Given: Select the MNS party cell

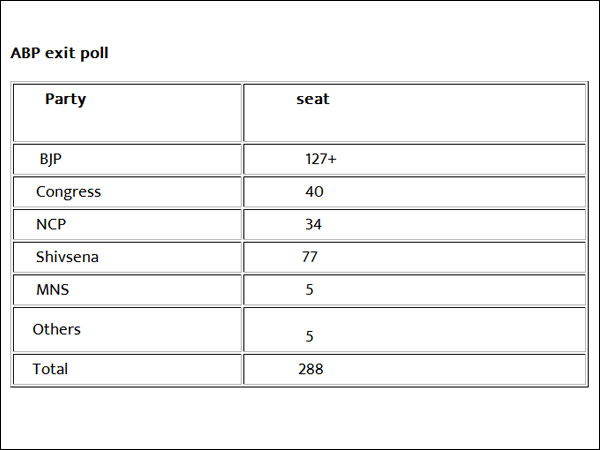Looking at the screenshot, I should (52, 290).
